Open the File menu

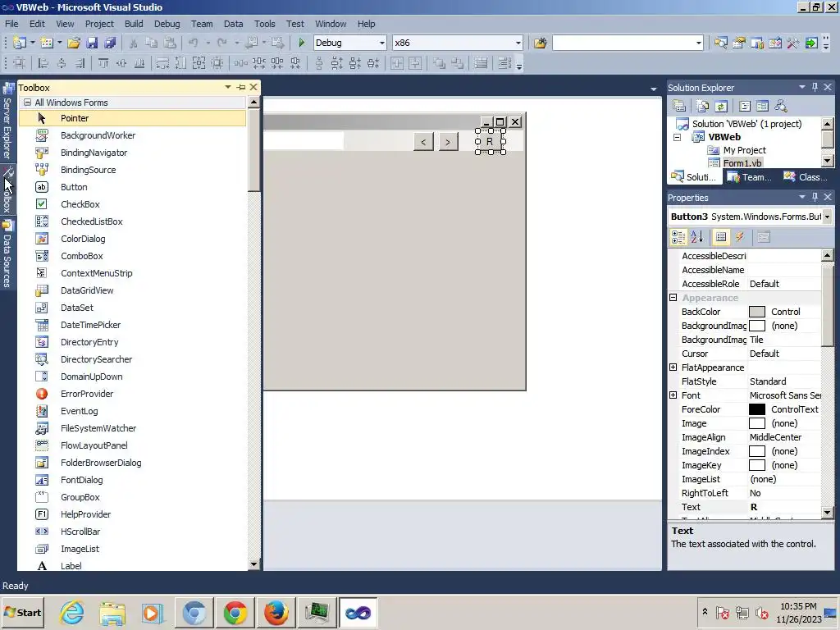coord(11,24)
